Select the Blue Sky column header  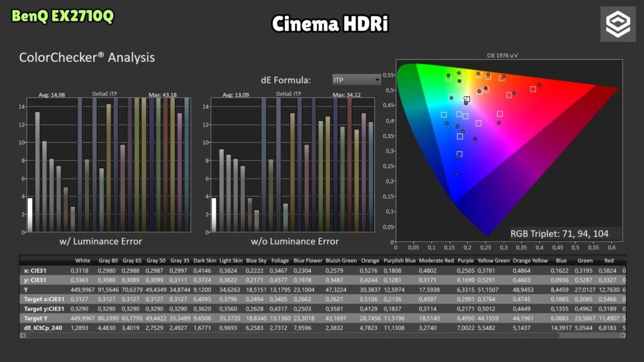point(257,261)
